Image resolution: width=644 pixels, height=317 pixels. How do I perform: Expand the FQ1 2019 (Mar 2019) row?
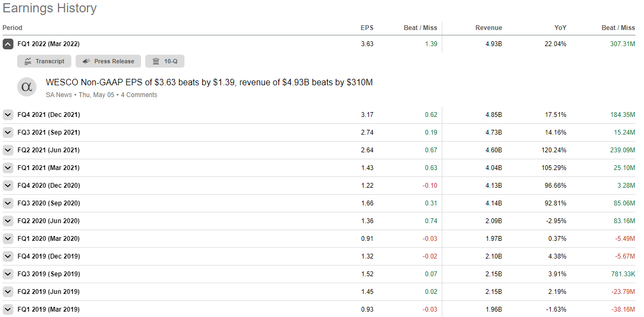[8, 309]
